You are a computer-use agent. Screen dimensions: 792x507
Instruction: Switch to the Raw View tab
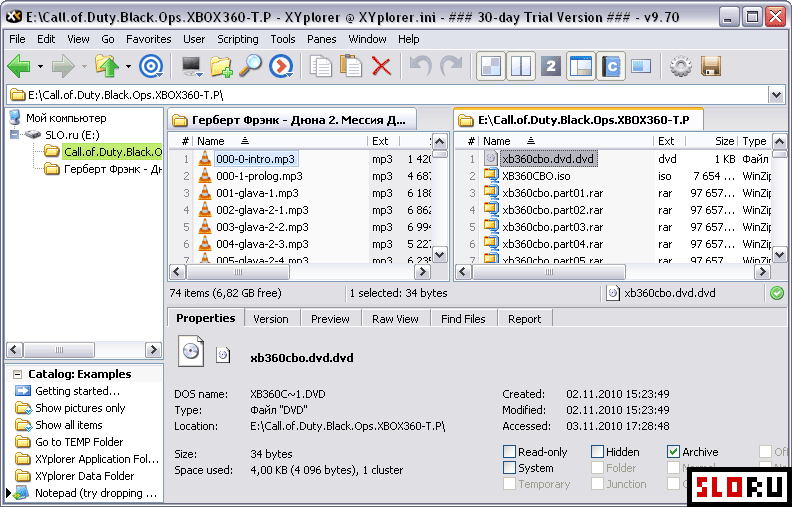tap(395, 319)
